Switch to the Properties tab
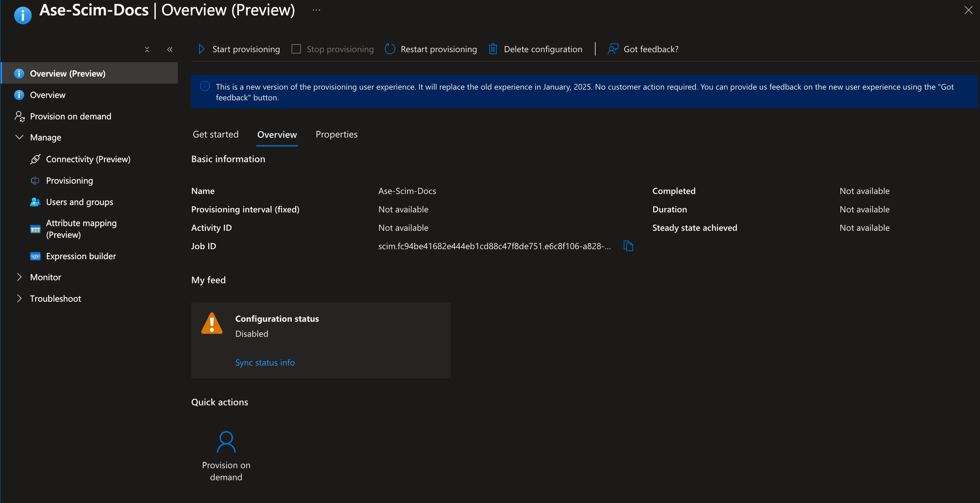The height and width of the screenshot is (503, 980). [x=336, y=134]
